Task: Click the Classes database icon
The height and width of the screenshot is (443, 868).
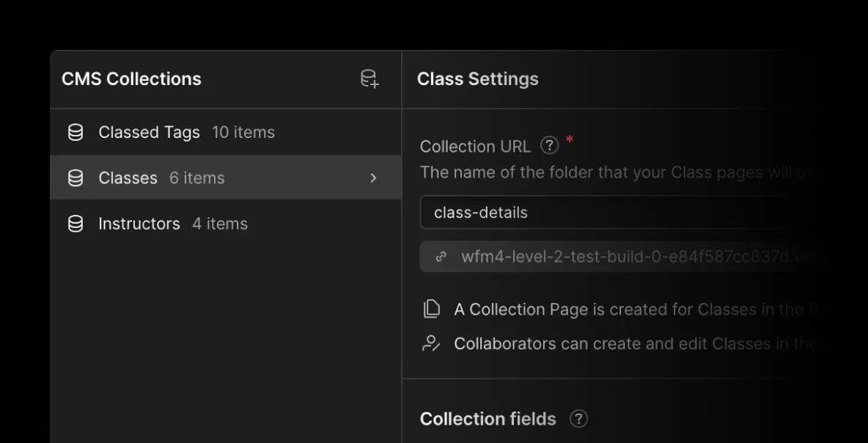Action: click(76, 178)
